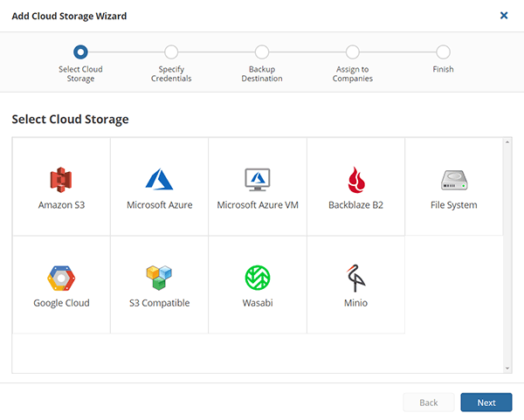Viewport: 524px width, 420px height.
Task: Select the Wasabi green icon
Action: [x=258, y=278]
